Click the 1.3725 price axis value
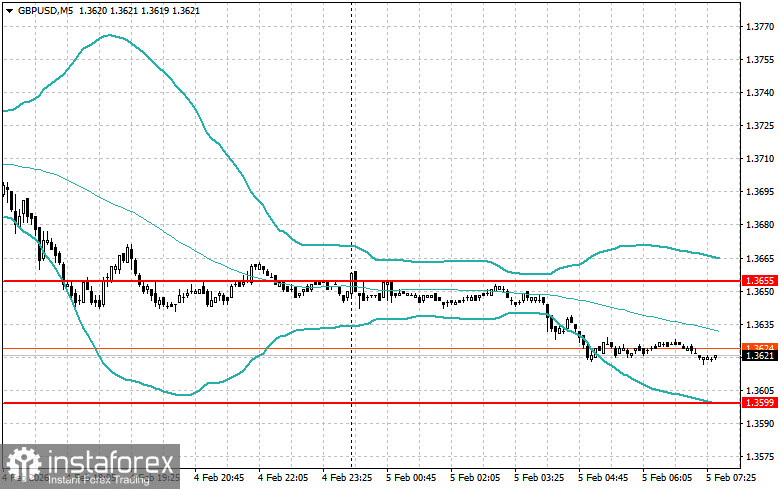This screenshot has width=781, height=489. point(761,126)
